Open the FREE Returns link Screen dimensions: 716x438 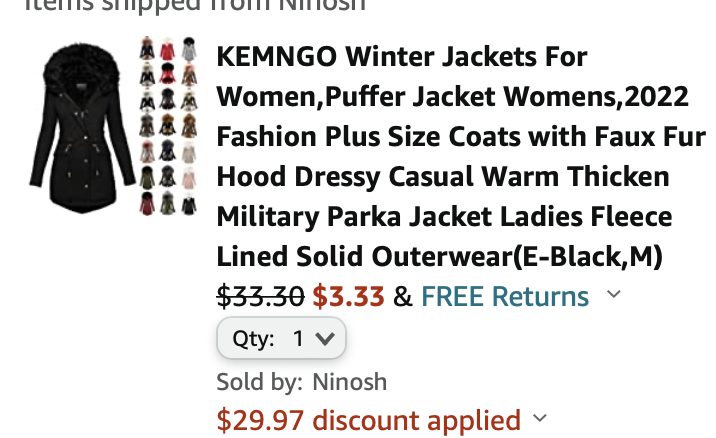coord(505,296)
